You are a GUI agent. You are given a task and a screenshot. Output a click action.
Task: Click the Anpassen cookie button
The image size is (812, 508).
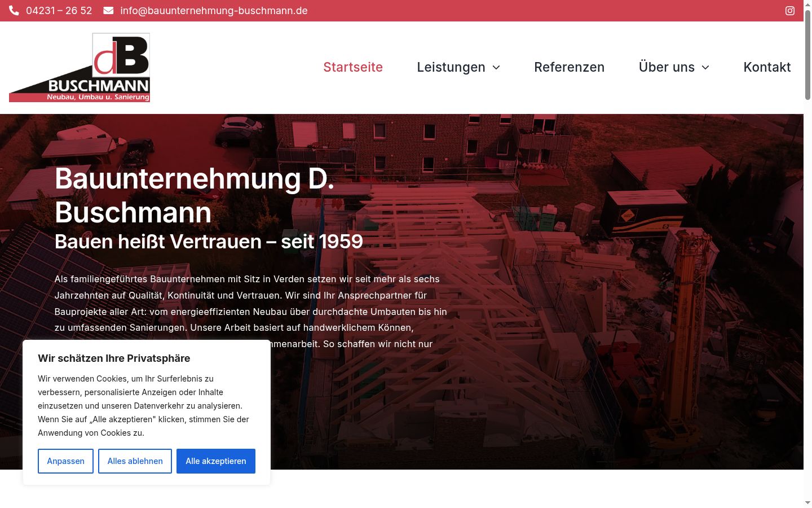[65, 461]
